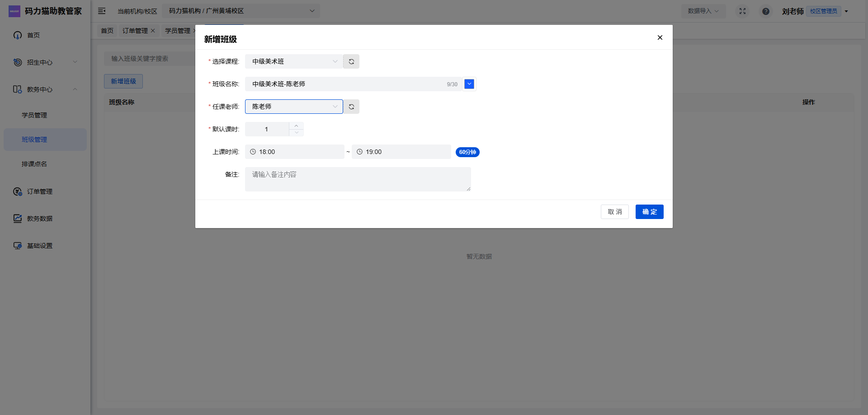
Task: Close the 新增班级 dialog with X
Action: pyautogui.click(x=660, y=37)
